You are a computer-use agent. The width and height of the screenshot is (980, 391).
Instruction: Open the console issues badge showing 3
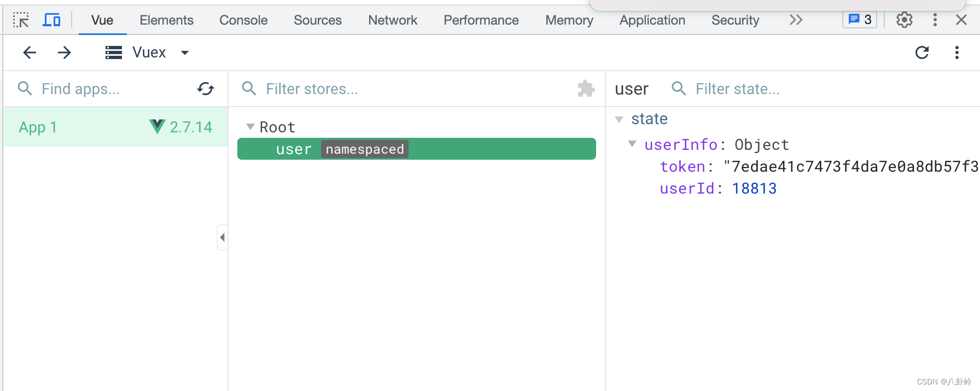click(860, 20)
